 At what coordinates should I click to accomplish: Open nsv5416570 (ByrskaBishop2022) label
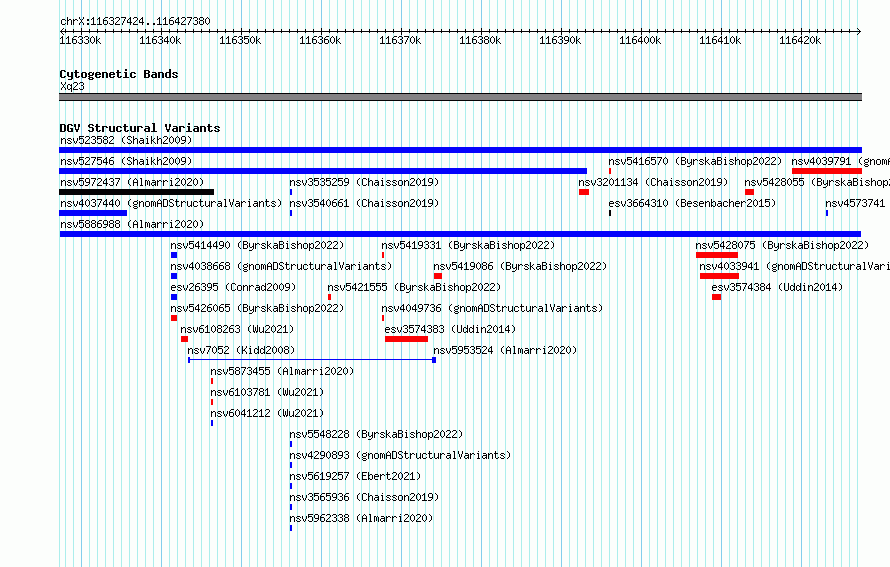click(x=695, y=161)
